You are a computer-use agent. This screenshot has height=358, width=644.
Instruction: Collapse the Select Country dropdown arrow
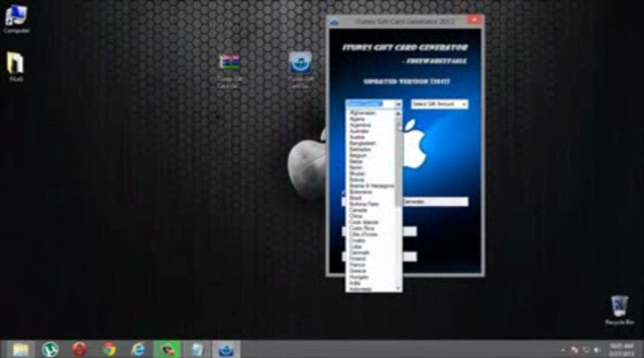pyautogui.click(x=398, y=104)
